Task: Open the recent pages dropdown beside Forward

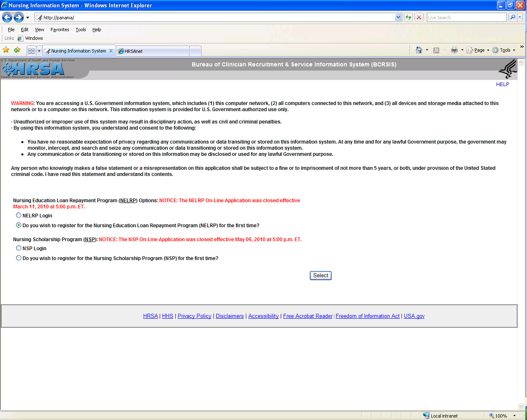Action: [x=27, y=18]
